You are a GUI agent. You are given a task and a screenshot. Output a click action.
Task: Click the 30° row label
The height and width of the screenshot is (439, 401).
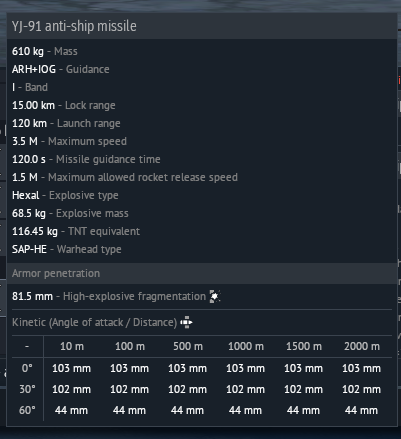point(27,389)
